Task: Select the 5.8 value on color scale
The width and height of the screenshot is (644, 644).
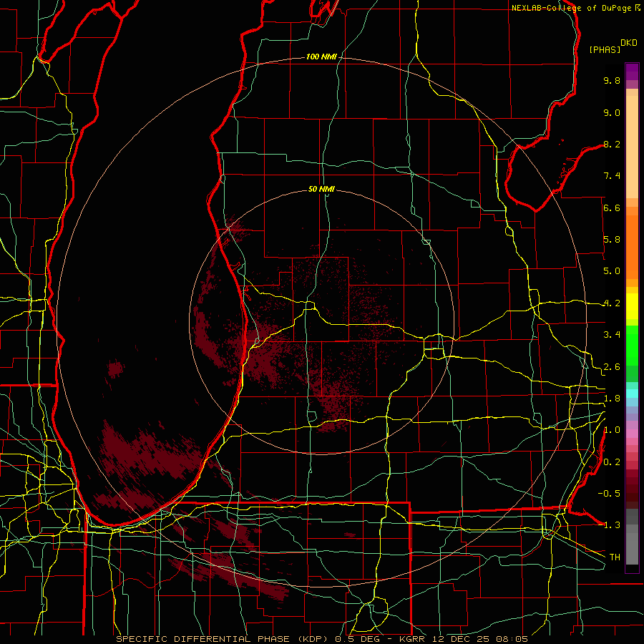Action: (612, 240)
